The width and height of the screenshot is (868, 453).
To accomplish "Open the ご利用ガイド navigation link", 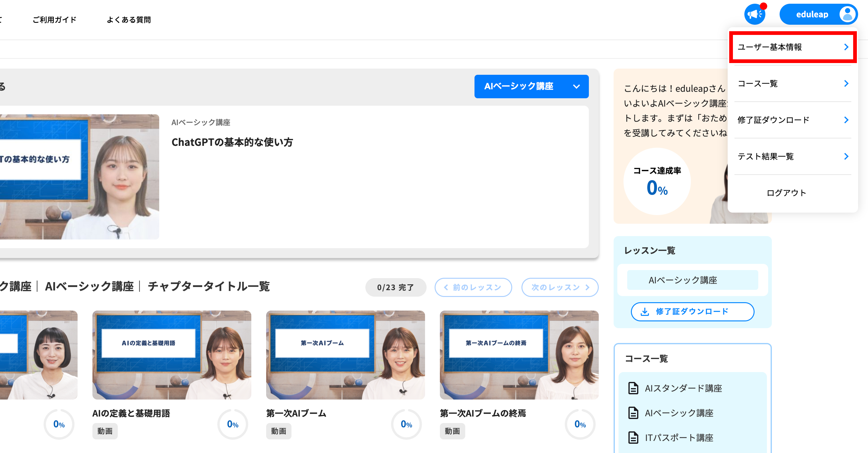I will click(54, 20).
